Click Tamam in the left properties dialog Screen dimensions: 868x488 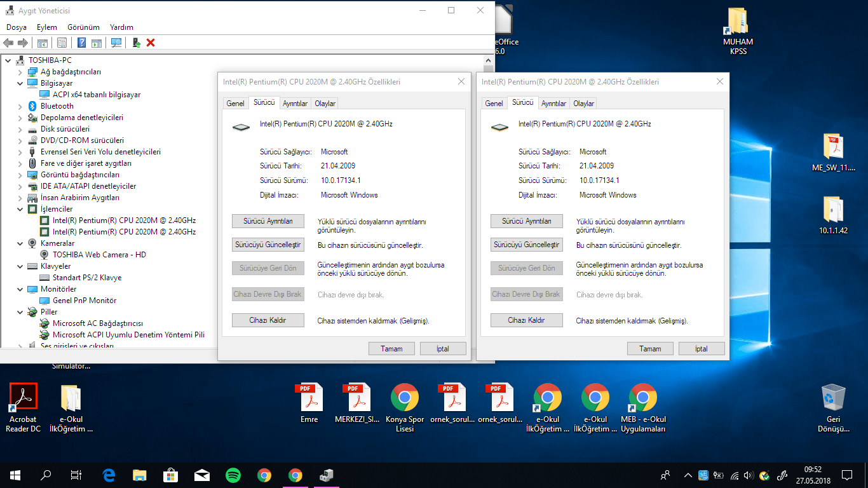point(391,349)
